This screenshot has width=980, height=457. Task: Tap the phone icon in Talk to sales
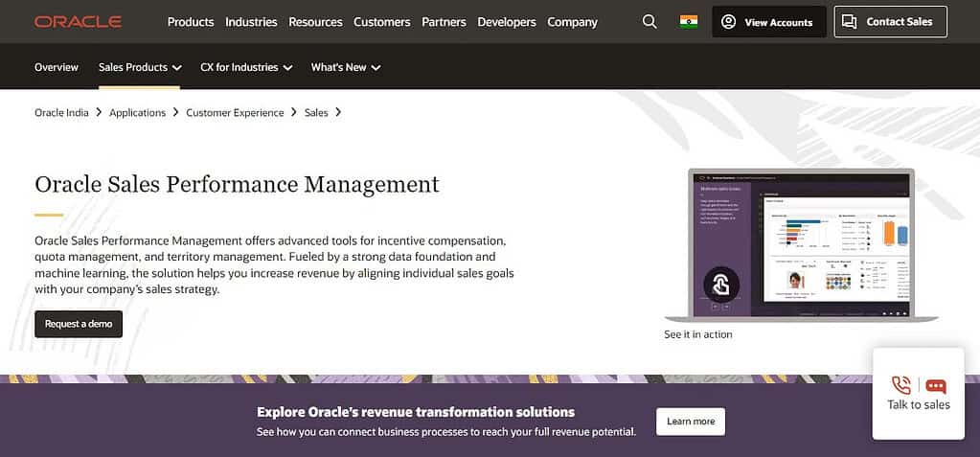(901, 384)
